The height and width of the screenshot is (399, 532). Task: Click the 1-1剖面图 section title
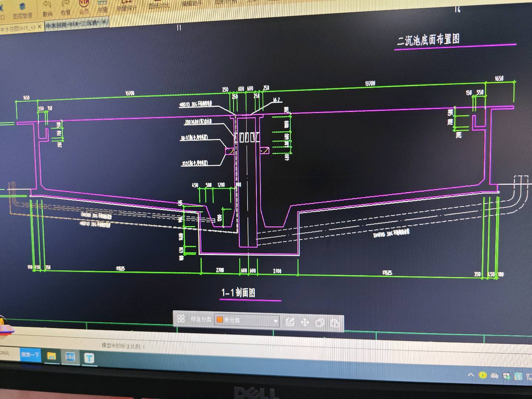tap(238, 293)
